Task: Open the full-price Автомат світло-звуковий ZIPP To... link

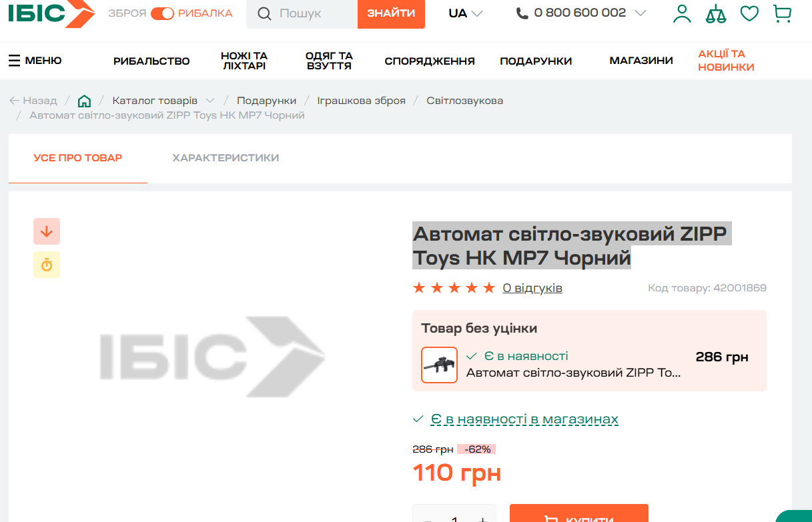Action: [x=573, y=373]
